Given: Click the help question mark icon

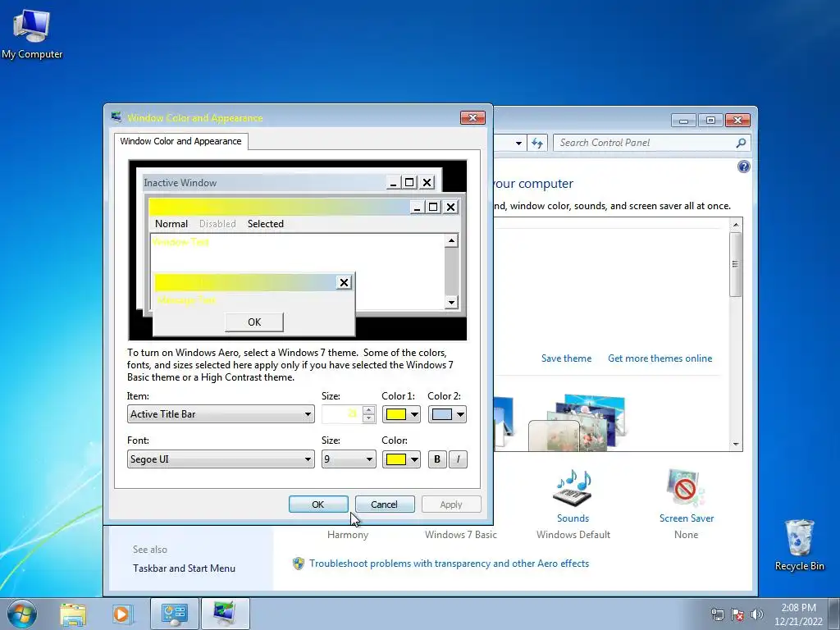Looking at the screenshot, I should (x=743, y=167).
